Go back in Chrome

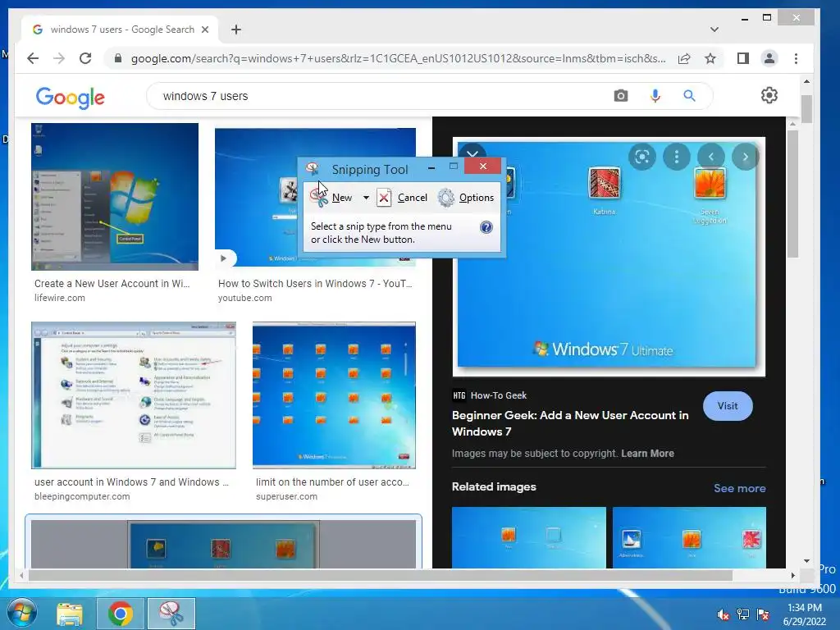[33, 58]
